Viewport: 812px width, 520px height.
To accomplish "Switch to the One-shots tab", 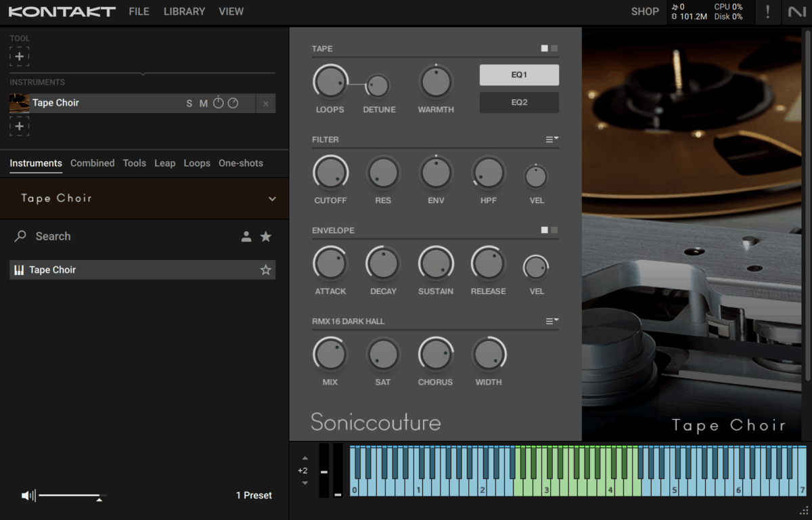I will (x=241, y=163).
